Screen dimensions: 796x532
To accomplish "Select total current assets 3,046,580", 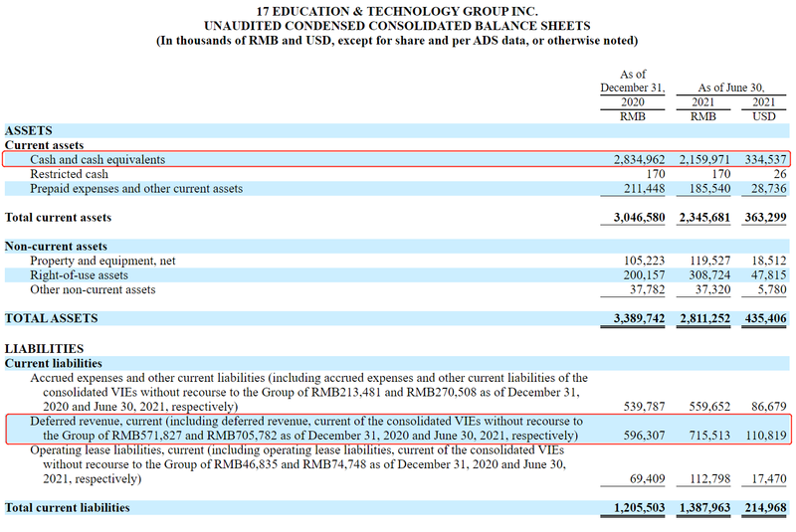I will [639, 218].
